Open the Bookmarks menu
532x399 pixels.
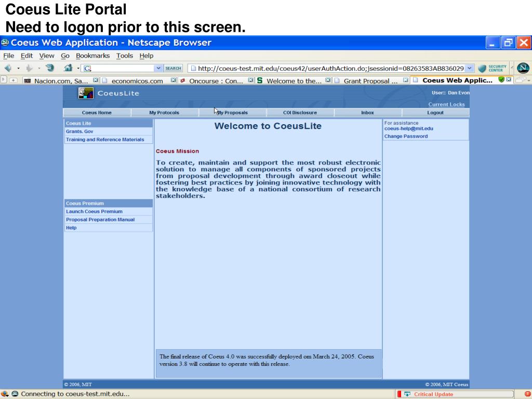[92, 56]
